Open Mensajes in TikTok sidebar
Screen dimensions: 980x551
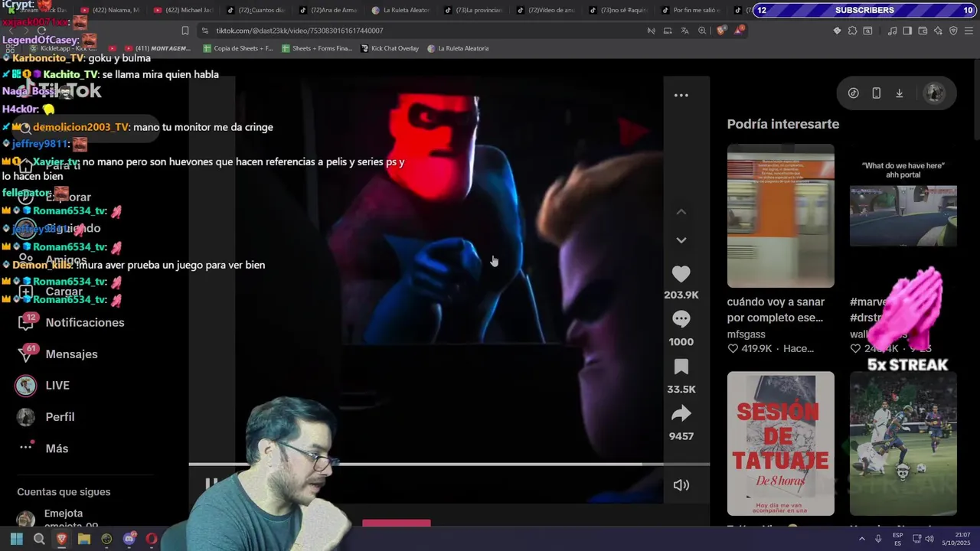point(71,354)
